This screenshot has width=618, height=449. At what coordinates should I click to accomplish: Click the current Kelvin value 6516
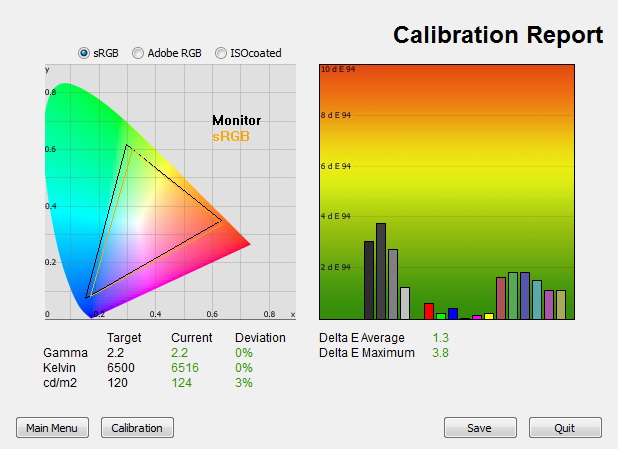click(185, 367)
